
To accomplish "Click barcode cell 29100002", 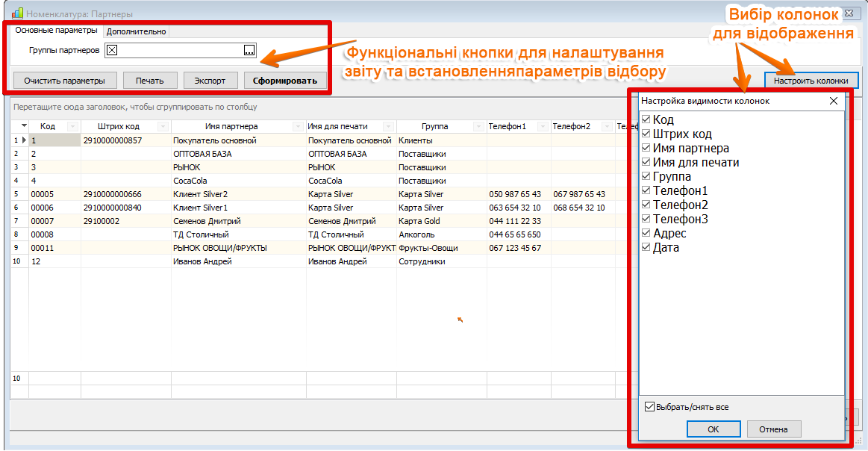I will click(126, 221).
